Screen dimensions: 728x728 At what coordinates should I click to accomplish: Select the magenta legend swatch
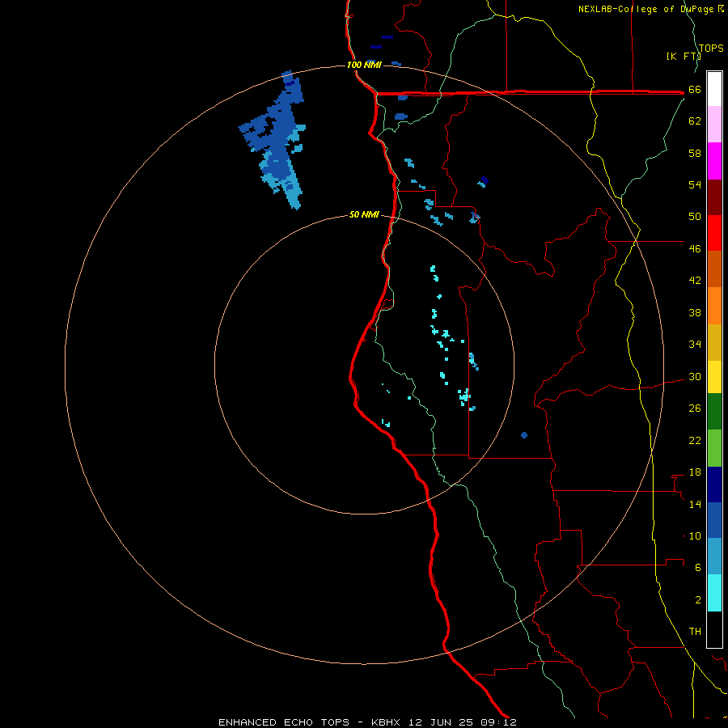[x=714, y=161]
